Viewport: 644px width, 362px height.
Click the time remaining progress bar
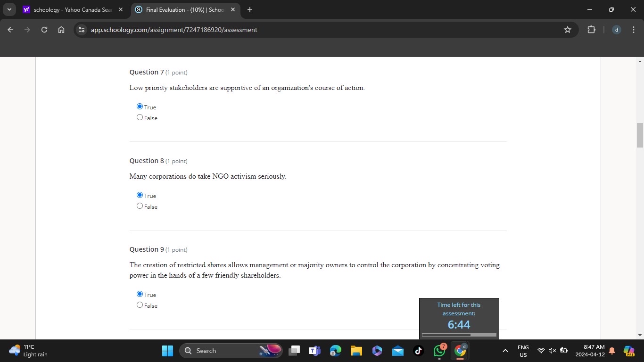[459, 335]
